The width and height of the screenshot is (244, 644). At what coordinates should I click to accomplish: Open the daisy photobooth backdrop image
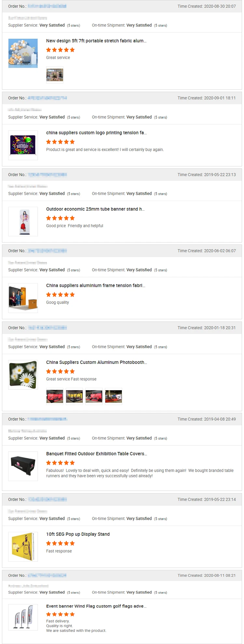[23, 375]
